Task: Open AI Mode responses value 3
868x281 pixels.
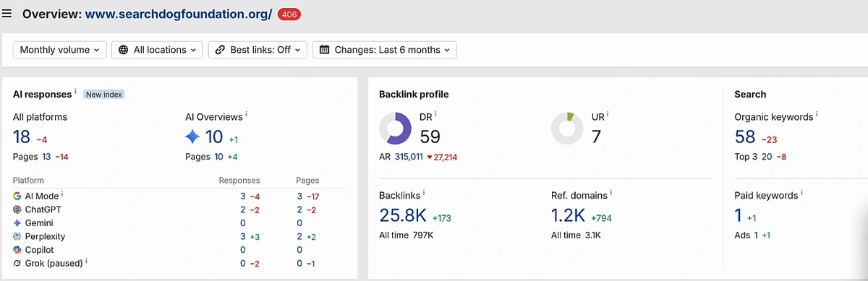Action: click(x=243, y=196)
